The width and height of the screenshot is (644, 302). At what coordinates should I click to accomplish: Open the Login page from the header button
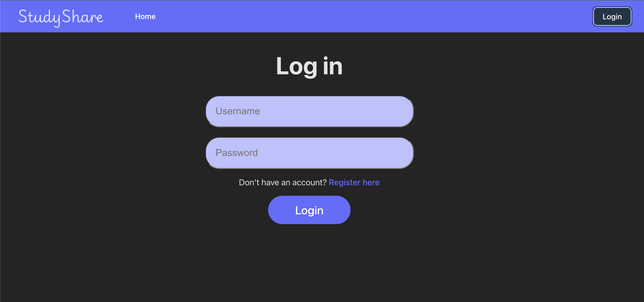click(612, 16)
